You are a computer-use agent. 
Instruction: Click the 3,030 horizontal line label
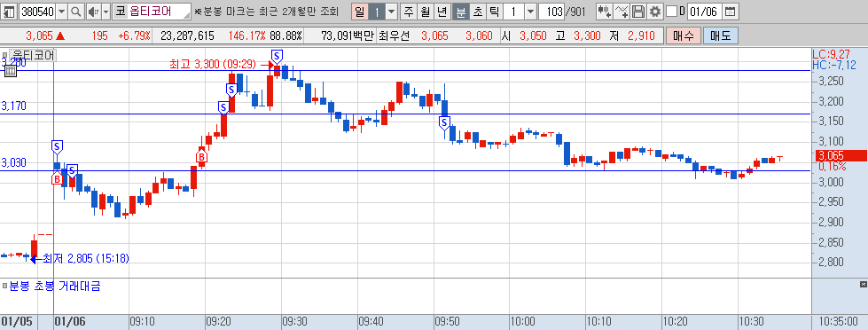[14, 163]
